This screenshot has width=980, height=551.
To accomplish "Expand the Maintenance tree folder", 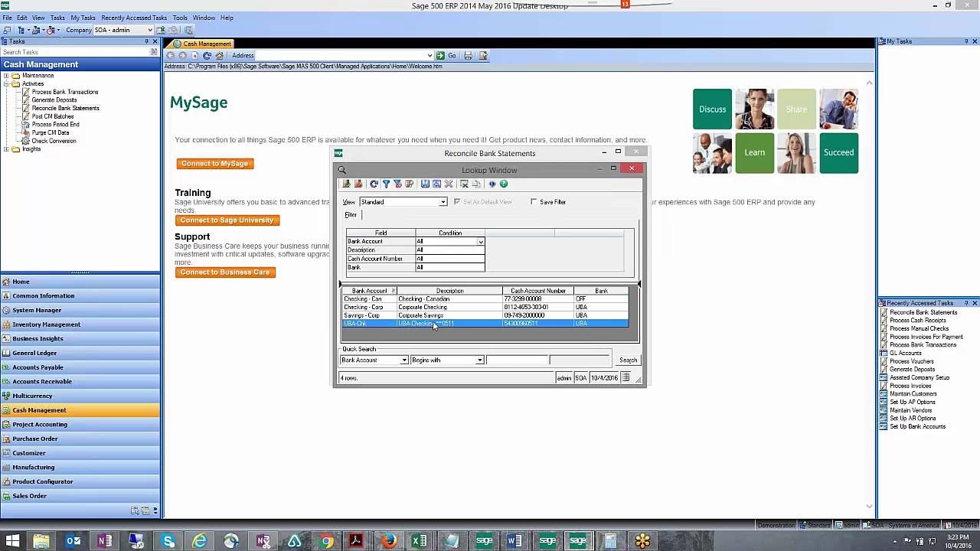I will tap(6, 76).
